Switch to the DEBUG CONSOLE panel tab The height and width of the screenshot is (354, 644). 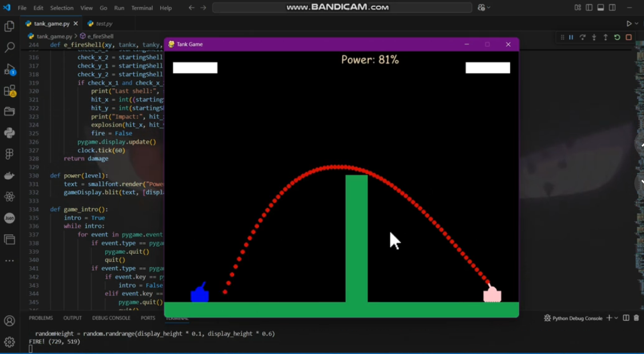pos(111,318)
